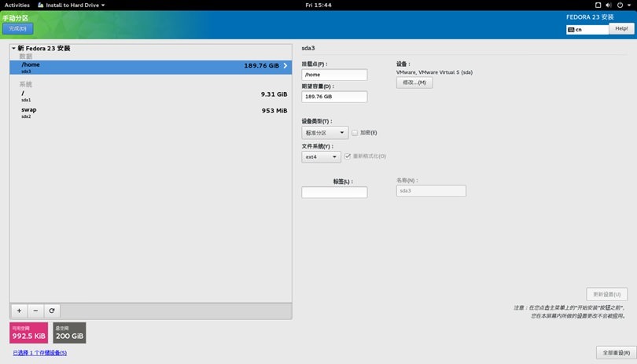Click the minus button to remove partition
Viewport: 637px width, 364px height.
coord(35,311)
